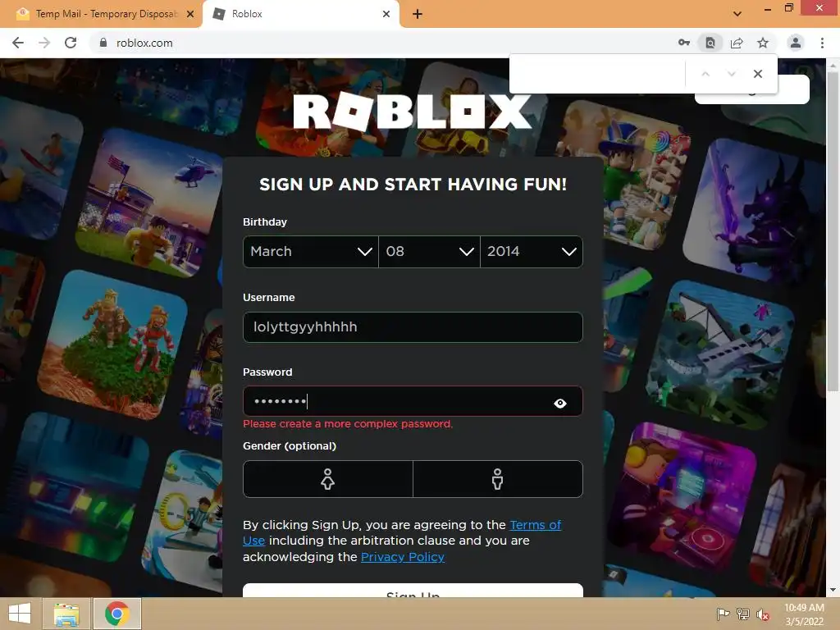Open the saved passwords key icon
The image size is (840, 630).
[x=683, y=43]
